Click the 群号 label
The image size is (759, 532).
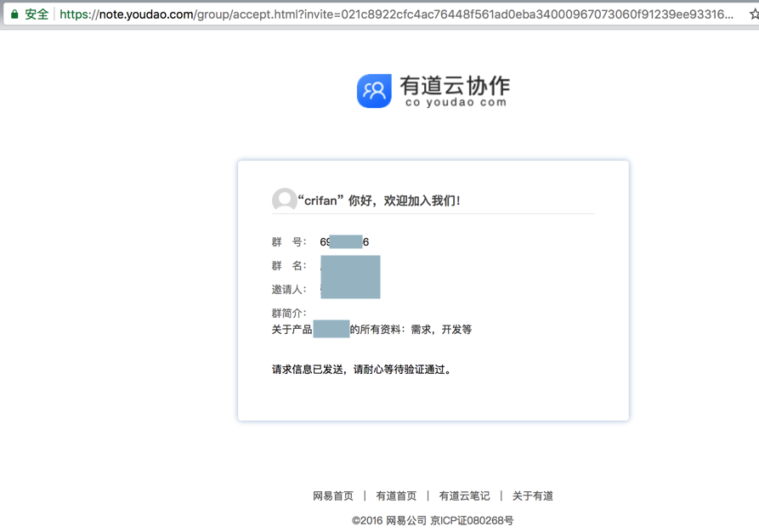[x=289, y=241]
